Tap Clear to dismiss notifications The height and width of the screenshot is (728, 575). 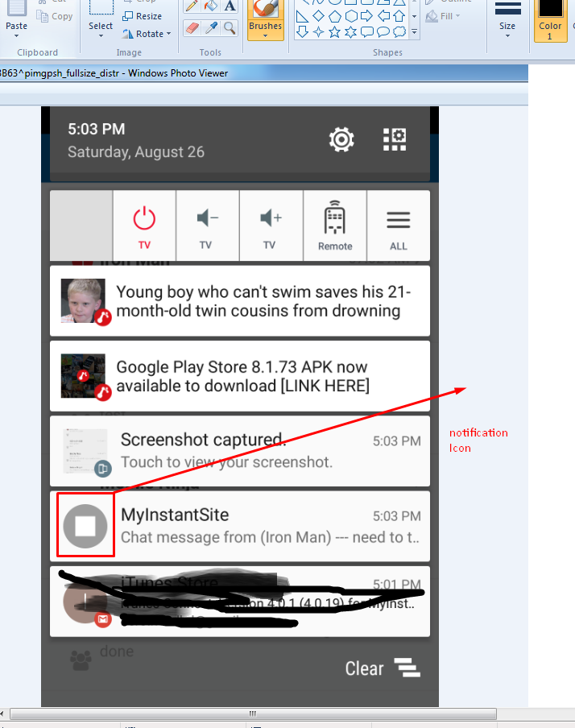pyautogui.click(x=383, y=668)
